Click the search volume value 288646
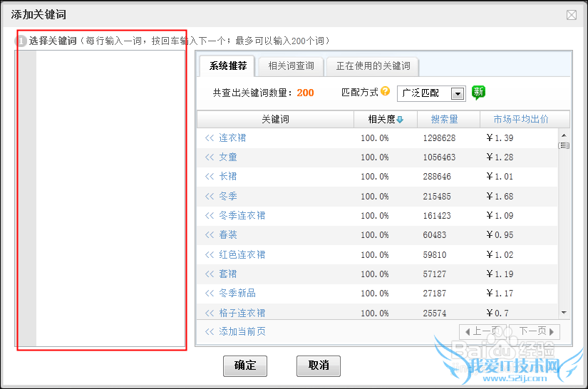Image resolution: width=588 pixels, height=389 pixels. (437, 177)
